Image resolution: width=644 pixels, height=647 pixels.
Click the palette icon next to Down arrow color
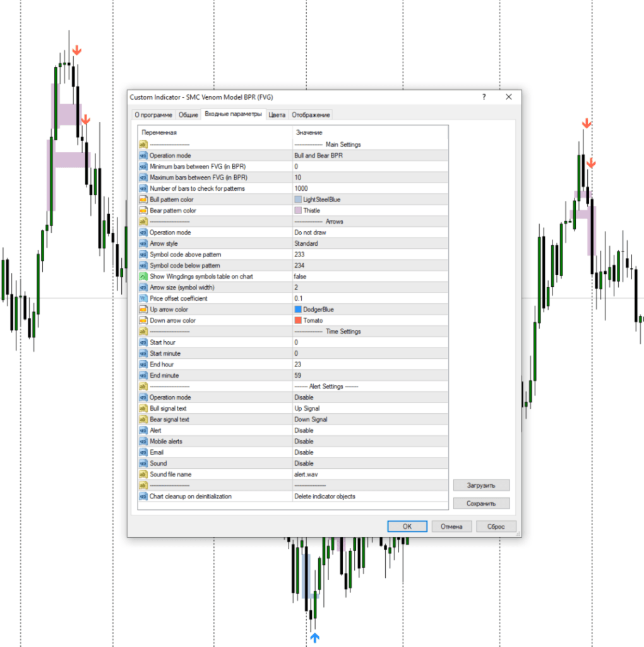click(x=143, y=320)
